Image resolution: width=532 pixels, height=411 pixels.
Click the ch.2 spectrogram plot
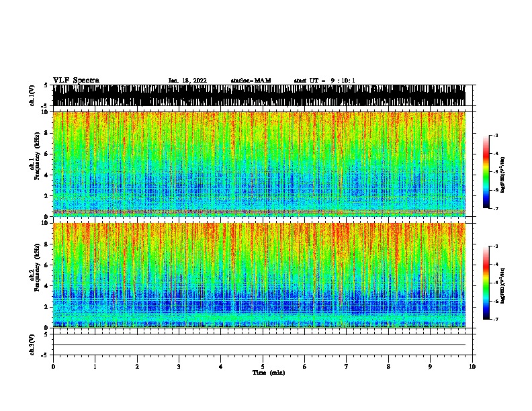[x=259, y=275]
